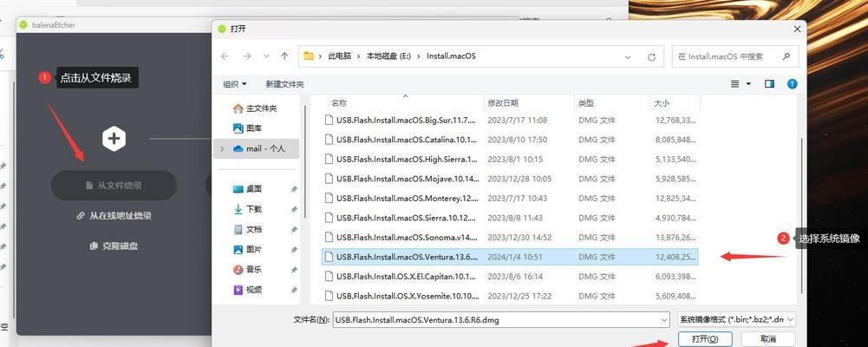
Task: Select the macOS.Sierra.10.12 DMG file
Action: pyautogui.click(x=510, y=218)
